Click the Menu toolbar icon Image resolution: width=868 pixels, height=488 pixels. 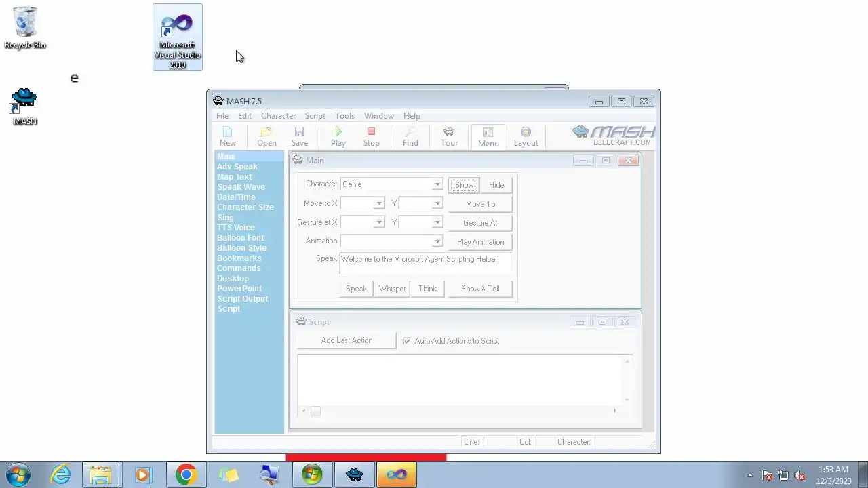pyautogui.click(x=488, y=136)
